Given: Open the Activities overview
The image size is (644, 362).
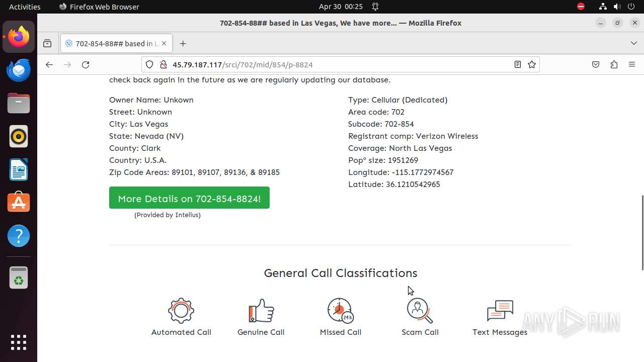Looking at the screenshot, I should tap(25, 7).
